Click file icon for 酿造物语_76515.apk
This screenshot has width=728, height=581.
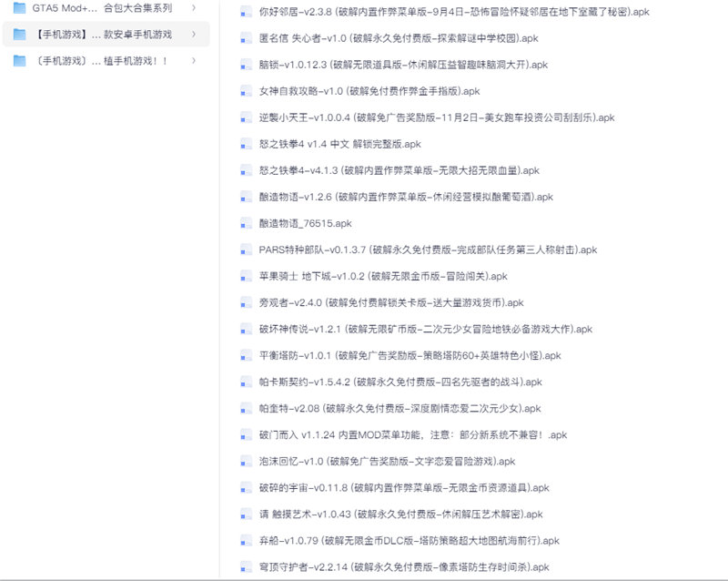point(246,224)
